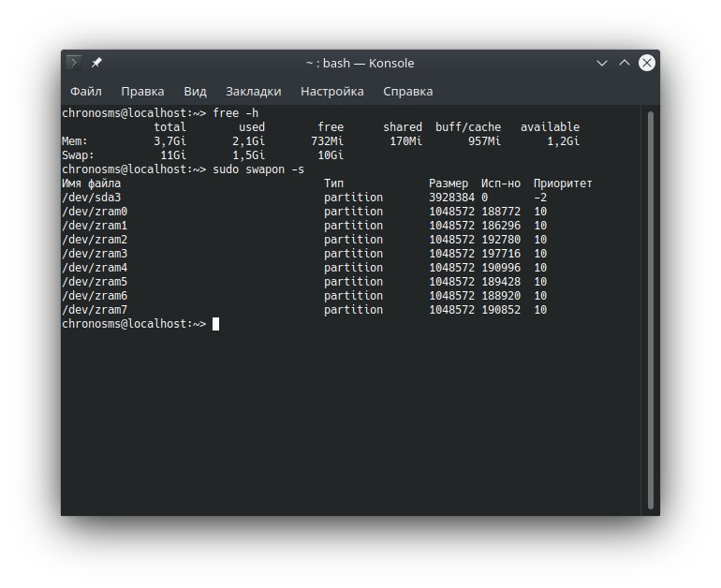Toggle the pin window icon
Image resolution: width=721 pixels, height=588 pixels.
coord(96,63)
